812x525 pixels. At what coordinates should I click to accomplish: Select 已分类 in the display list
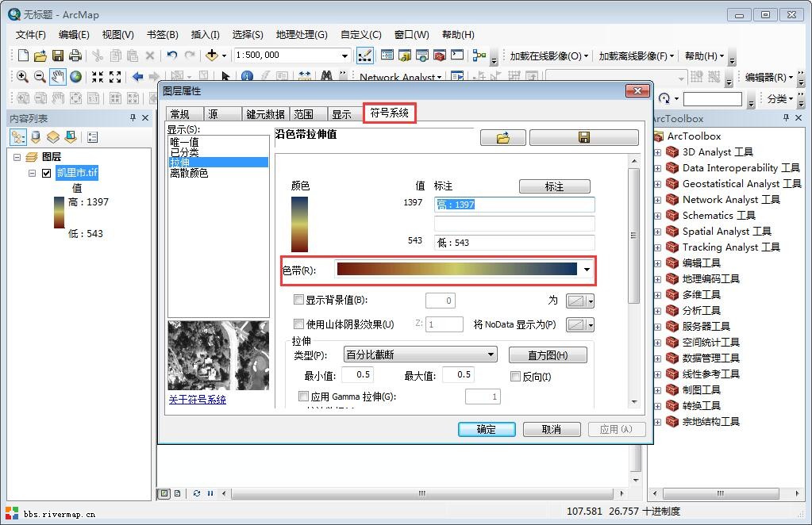coord(184,152)
